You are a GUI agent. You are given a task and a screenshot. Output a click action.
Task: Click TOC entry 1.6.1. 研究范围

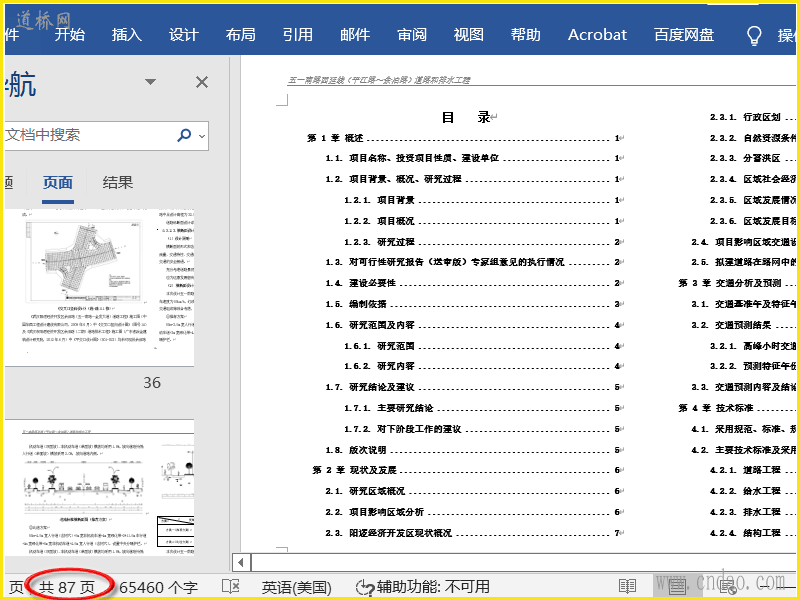[484, 346]
